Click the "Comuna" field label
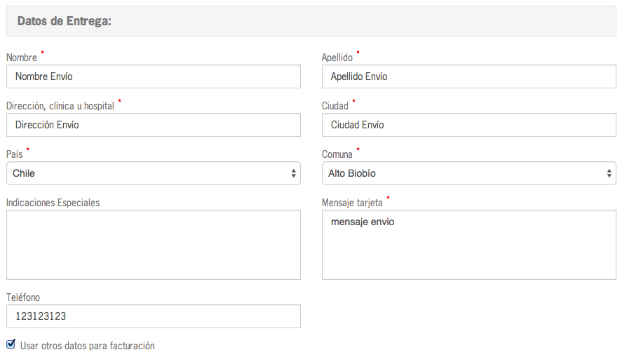 tap(337, 154)
